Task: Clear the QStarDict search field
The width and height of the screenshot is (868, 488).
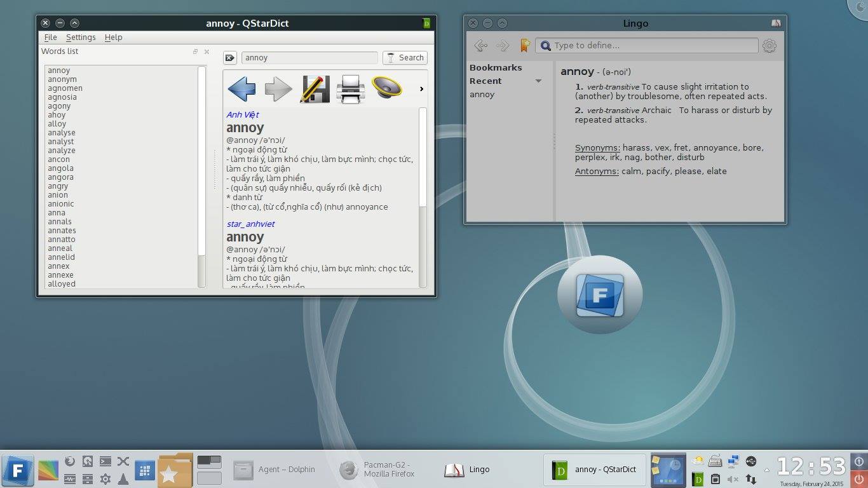Action: [230, 58]
